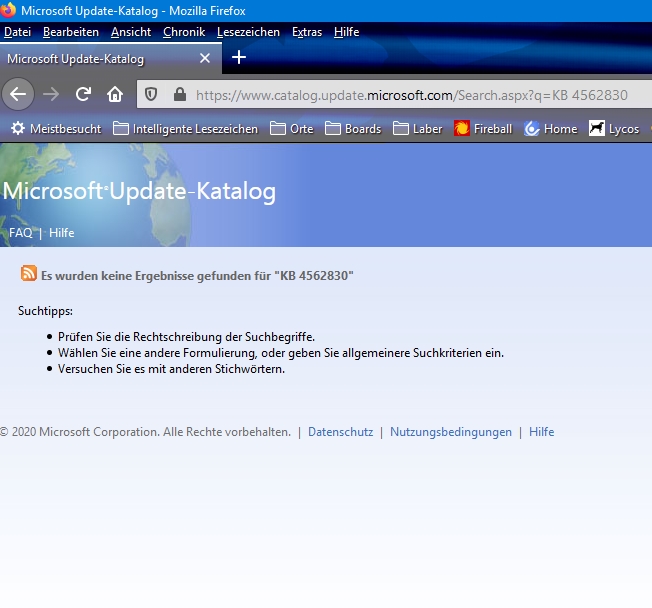Viewport: 652px width, 608px height.
Task: Click 'Versuchen Sie es mit anderen Stichwörtern.'
Action: (x=171, y=369)
